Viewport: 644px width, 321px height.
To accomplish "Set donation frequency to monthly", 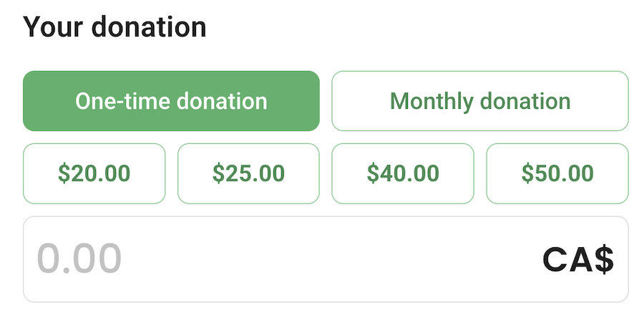I will point(480,101).
